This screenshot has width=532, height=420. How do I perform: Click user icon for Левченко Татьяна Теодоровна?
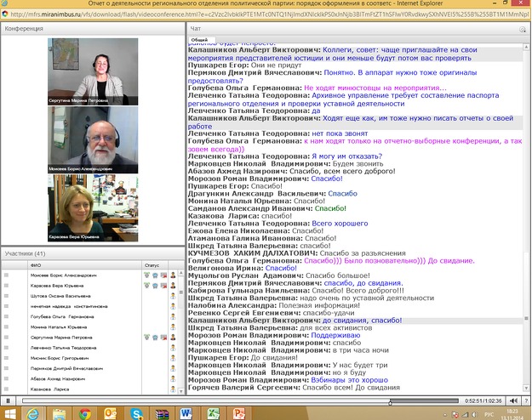pyautogui.click(x=173, y=348)
